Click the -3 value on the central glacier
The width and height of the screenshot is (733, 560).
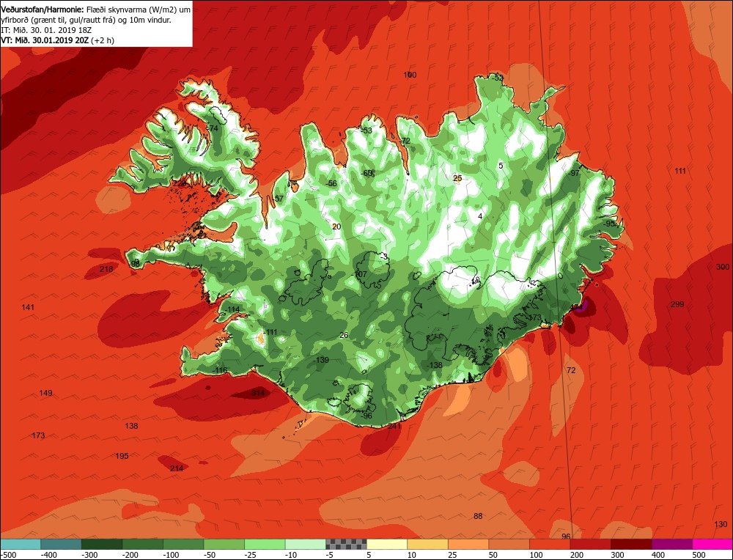pos(383,257)
